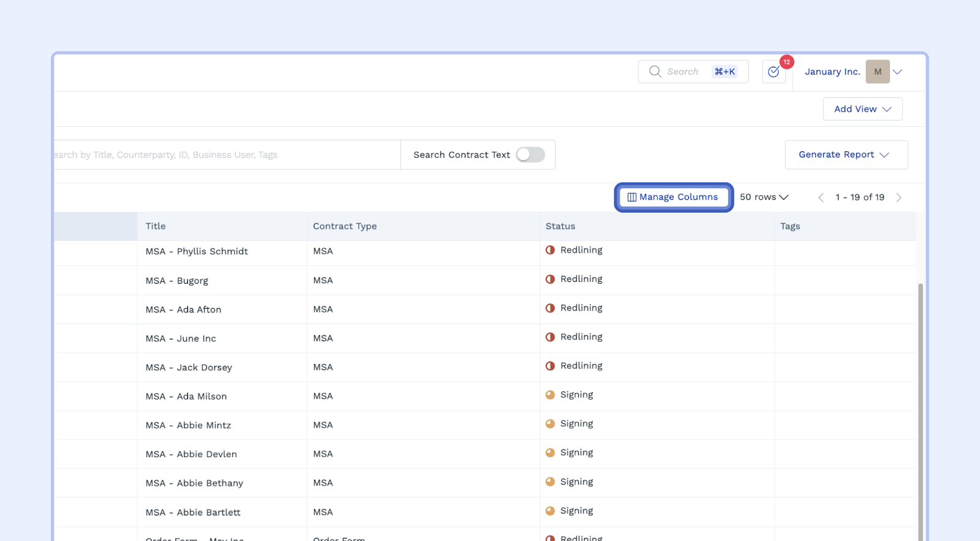Open the Generate Report dropdown

[846, 155]
